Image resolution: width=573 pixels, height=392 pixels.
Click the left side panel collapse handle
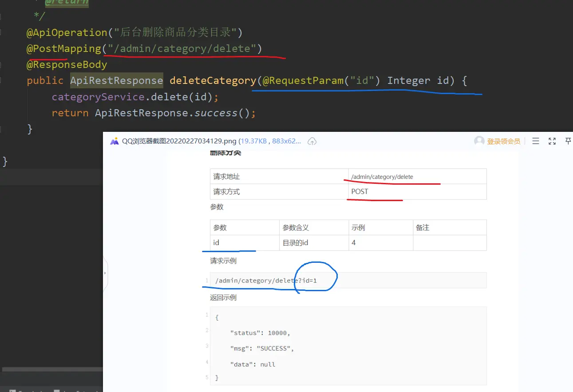click(x=105, y=273)
